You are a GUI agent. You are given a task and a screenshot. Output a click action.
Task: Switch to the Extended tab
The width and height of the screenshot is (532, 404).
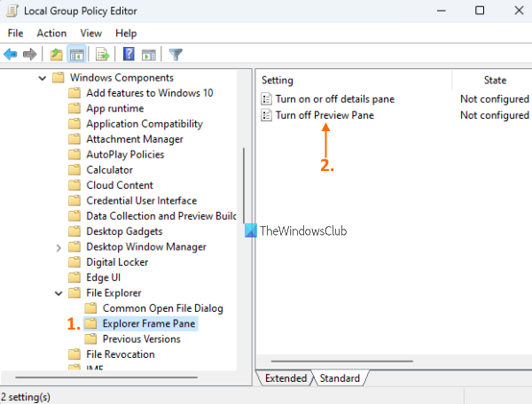point(286,378)
